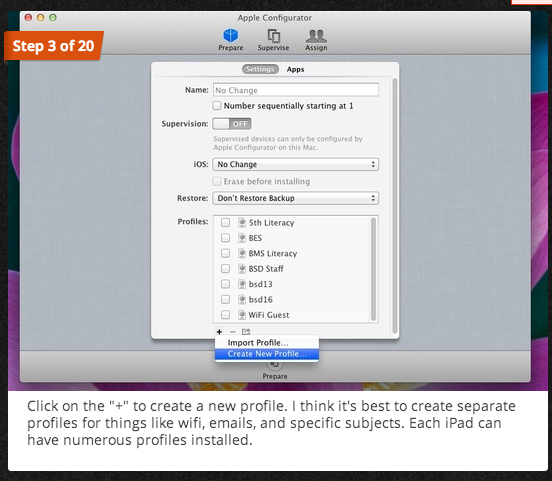Open the Restore backup dropdown
Image resolution: width=552 pixels, height=481 pixels.
[296, 198]
